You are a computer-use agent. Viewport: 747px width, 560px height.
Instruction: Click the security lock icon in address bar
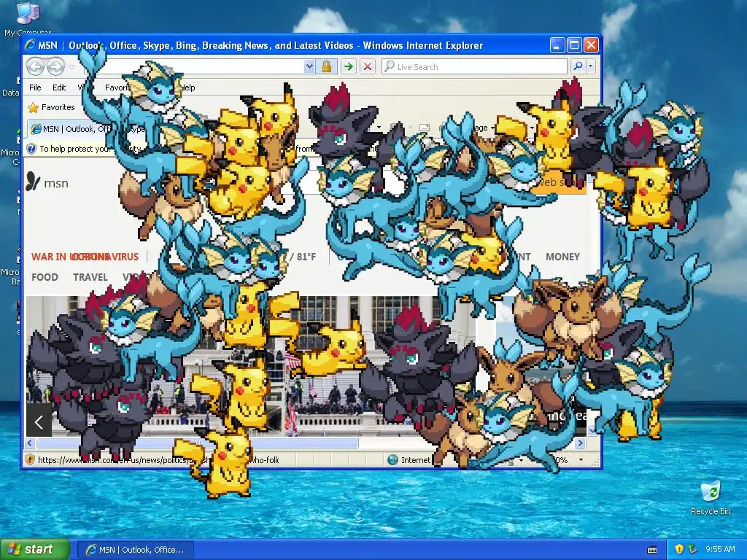(x=326, y=66)
